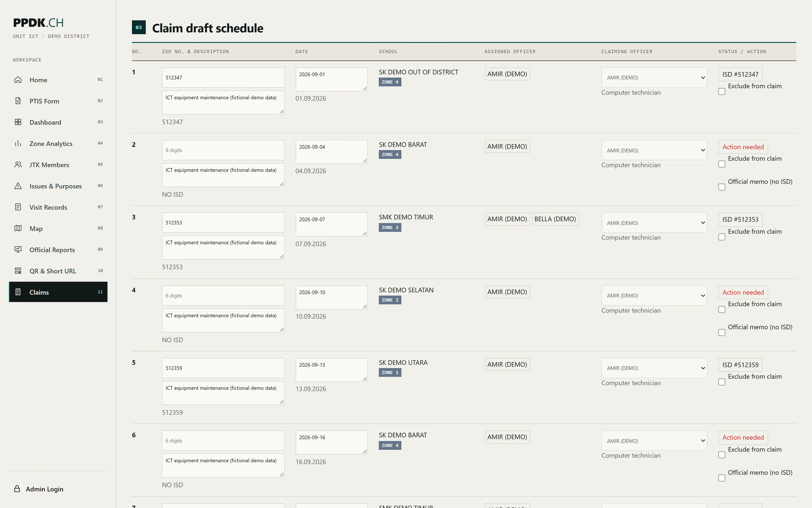Viewport: 812px width, 508px height.
Task: Click the Issues & Purposes warning icon
Action: point(18,186)
